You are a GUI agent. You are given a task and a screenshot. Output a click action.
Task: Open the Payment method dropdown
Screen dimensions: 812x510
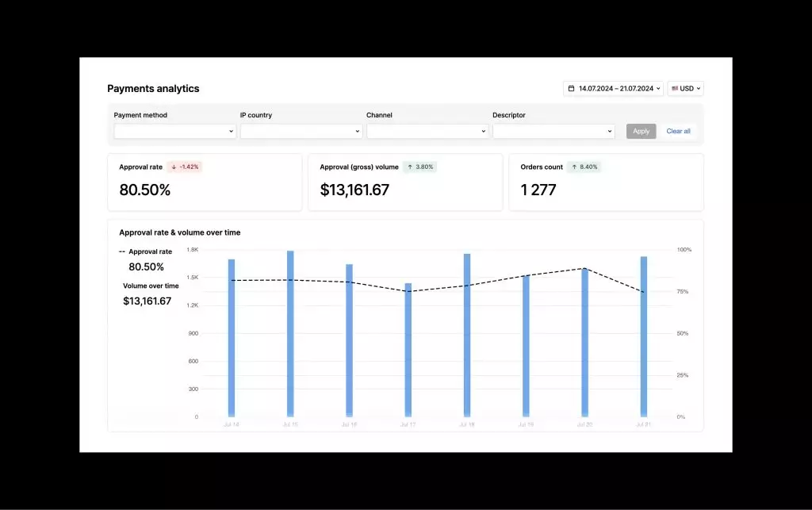coord(174,131)
